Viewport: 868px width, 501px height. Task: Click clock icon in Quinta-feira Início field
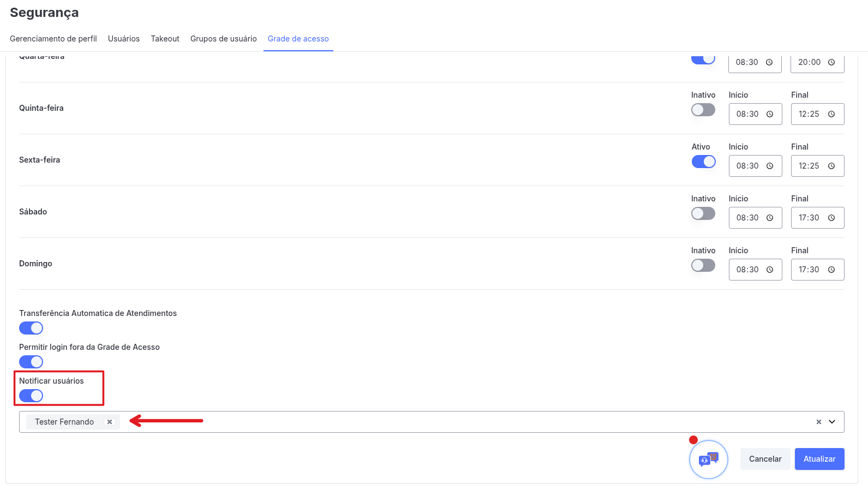click(x=770, y=114)
